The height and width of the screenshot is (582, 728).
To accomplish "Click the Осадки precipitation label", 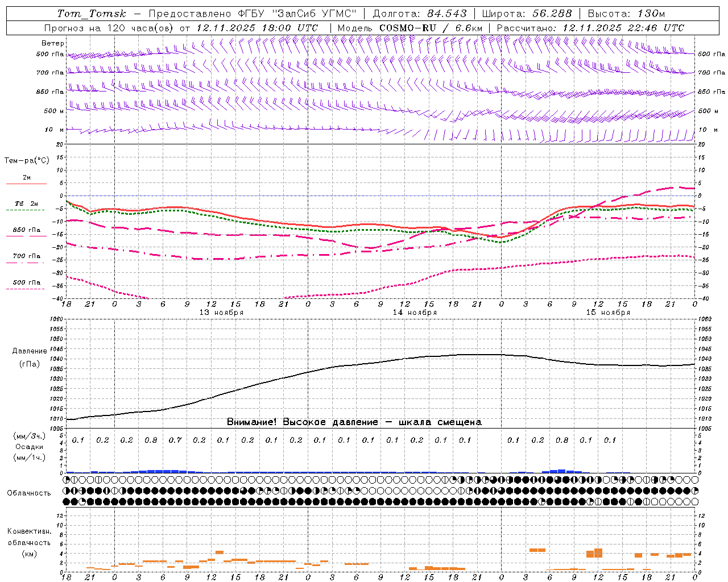I will point(30,447).
